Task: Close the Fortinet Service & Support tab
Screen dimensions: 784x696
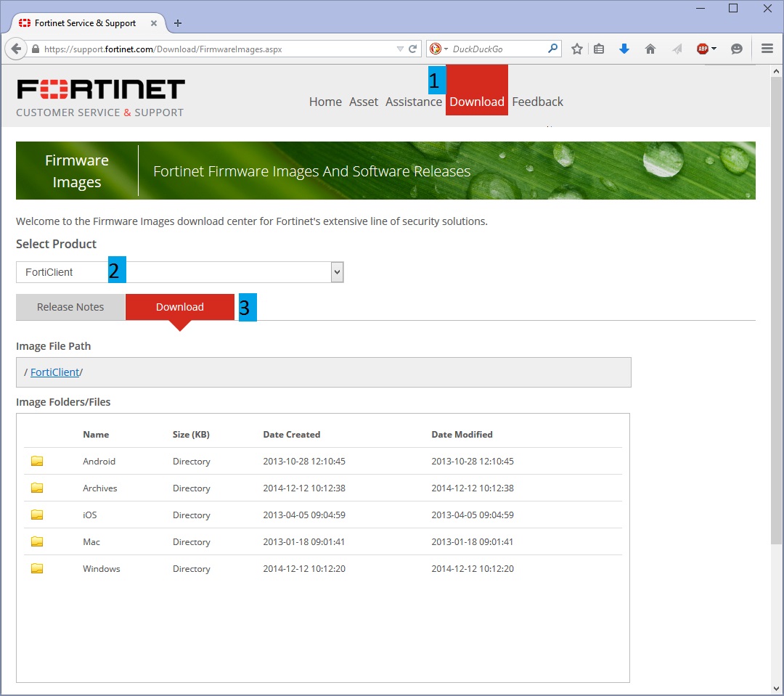Action: click(154, 23)
